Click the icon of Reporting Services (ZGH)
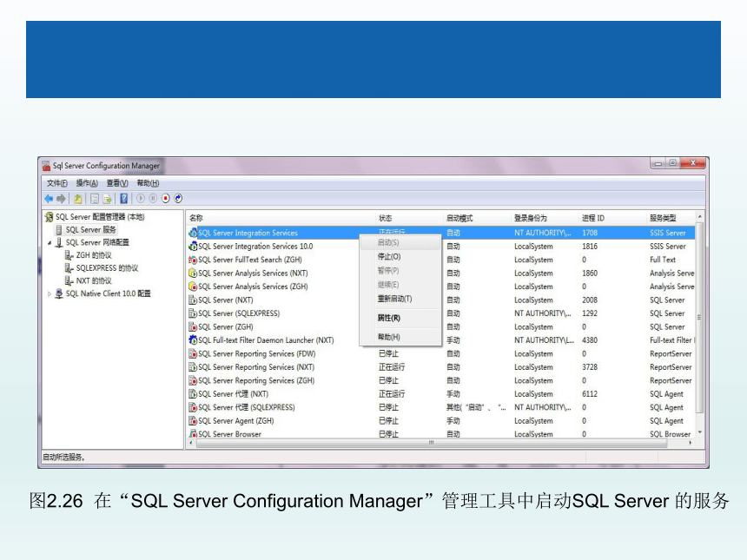This screenshot has width=747, height=560. pyautogui.click(x=193, y=380)
